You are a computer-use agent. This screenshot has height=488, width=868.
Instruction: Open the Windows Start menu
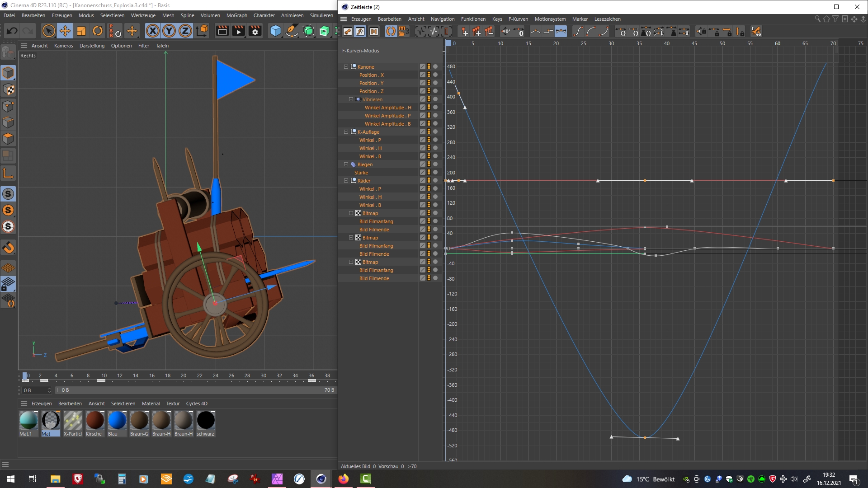tap(11, 479)
